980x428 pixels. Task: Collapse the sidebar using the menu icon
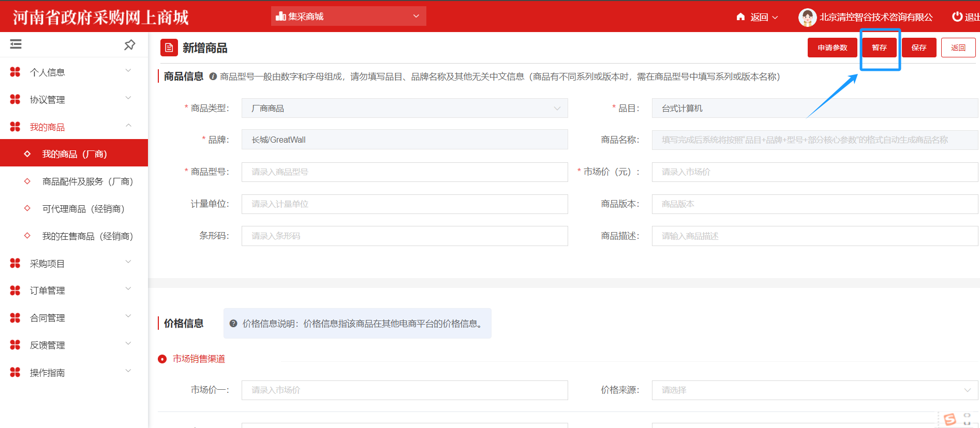[16, 44]
